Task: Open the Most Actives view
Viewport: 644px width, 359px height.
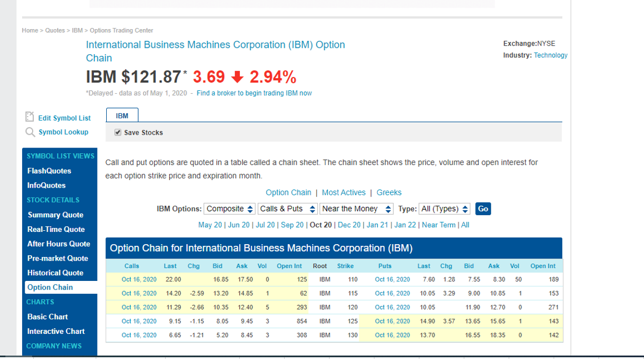Action: (x=344, y=192)
